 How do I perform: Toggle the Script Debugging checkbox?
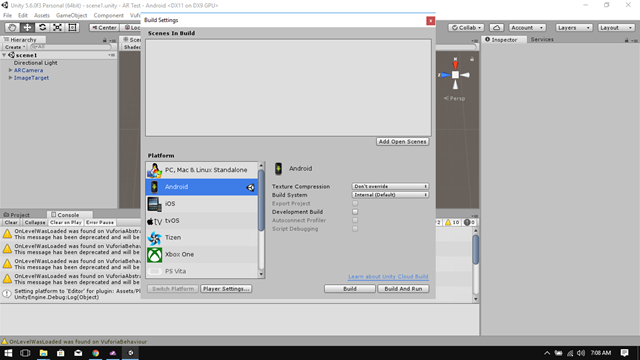(355, 229)
